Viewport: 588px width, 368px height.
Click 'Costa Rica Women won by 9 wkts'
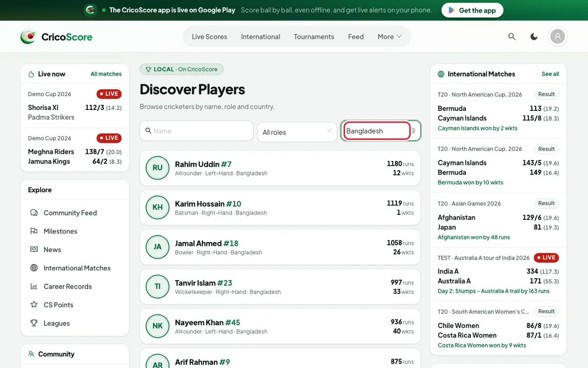coord(482,345)
